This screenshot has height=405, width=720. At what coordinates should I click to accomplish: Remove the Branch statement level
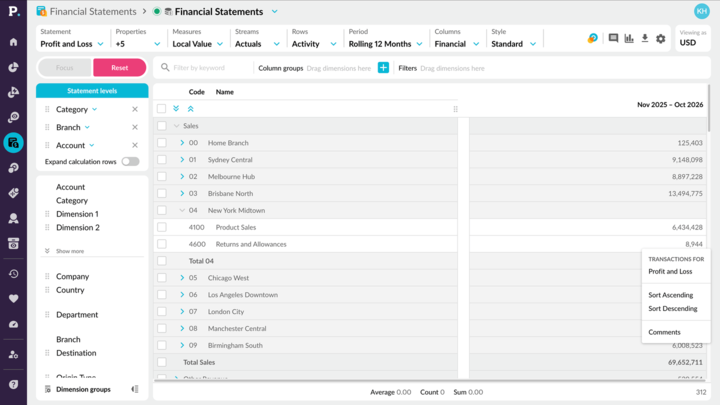pos(135,127)
